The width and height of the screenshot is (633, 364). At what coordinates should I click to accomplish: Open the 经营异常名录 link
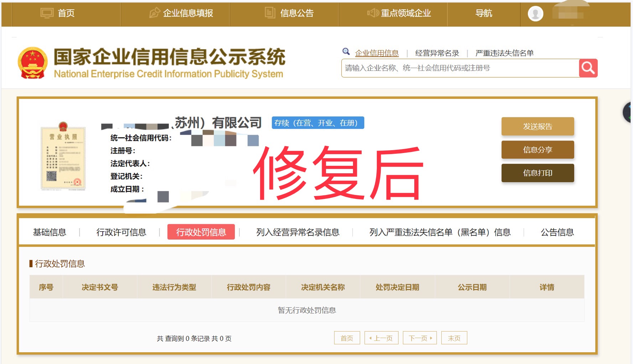pos(436,53)
